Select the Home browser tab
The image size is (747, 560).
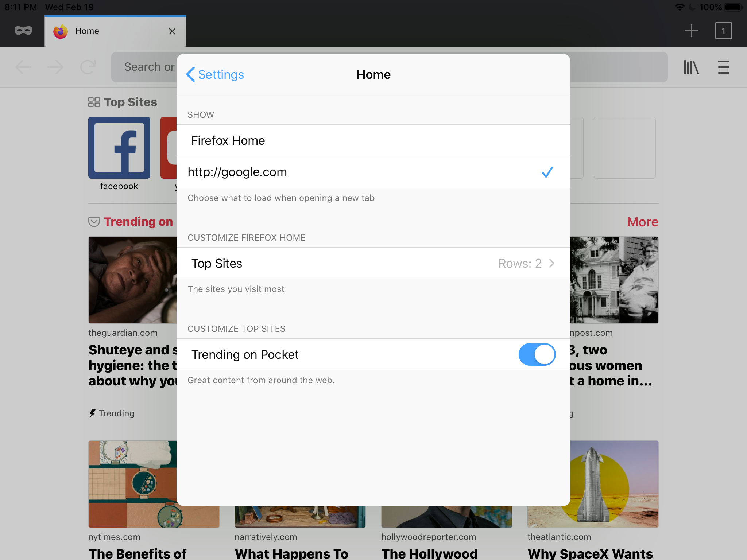(115, 31)
